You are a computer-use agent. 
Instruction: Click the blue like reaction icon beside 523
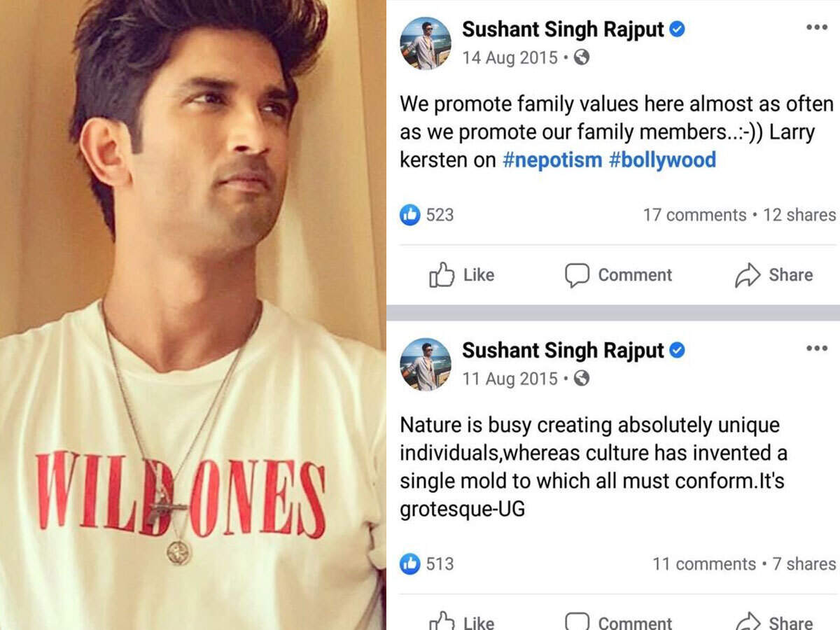[x=409, y=215]
